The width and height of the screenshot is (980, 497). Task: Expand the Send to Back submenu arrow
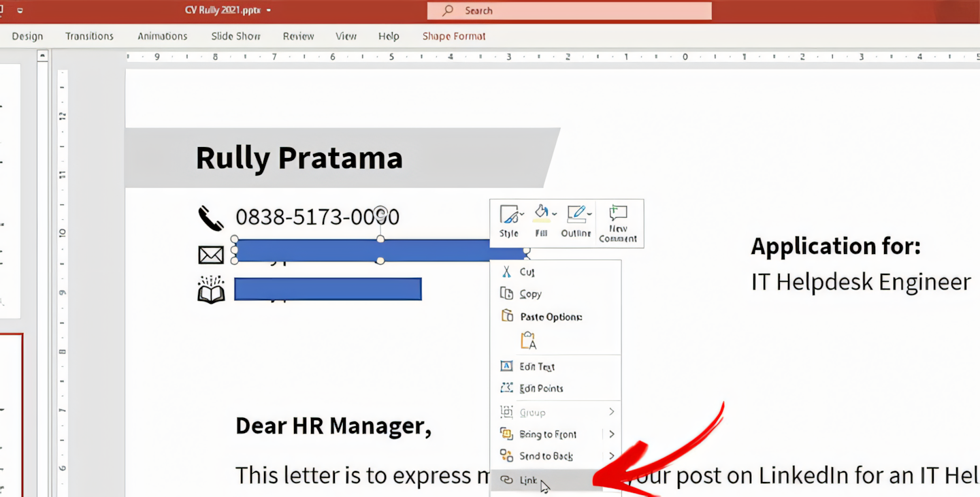click(612, 456)
